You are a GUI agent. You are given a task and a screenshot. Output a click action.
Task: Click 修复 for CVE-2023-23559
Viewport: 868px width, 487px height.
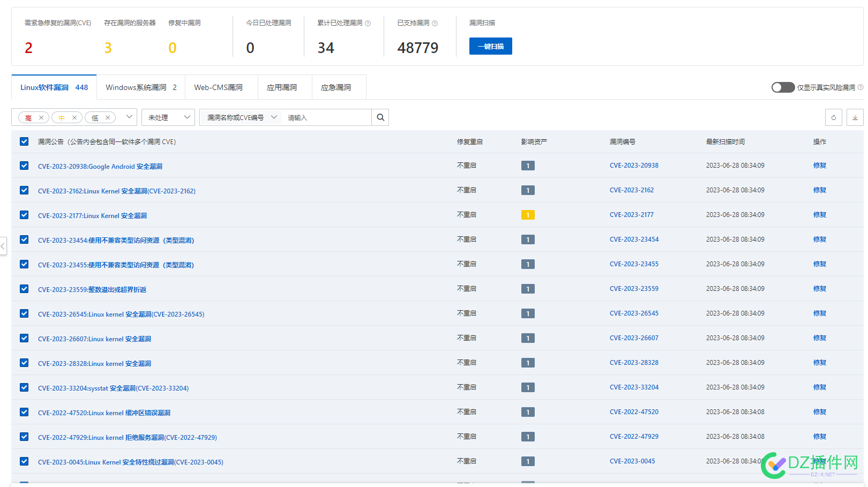[820, 289]
